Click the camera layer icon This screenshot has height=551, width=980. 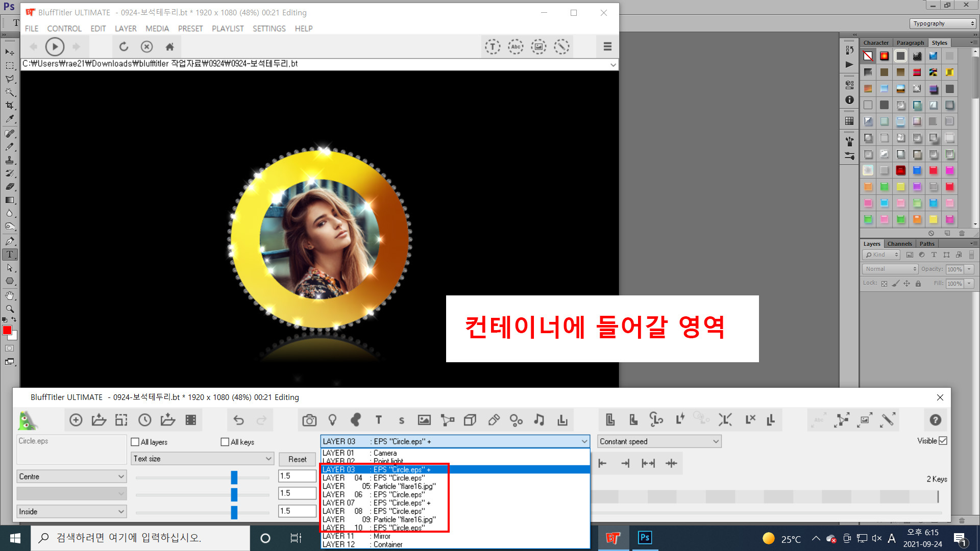click(309, 420)
